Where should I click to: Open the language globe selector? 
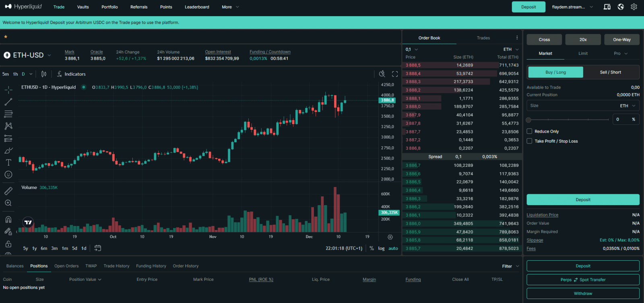[621, 7]
